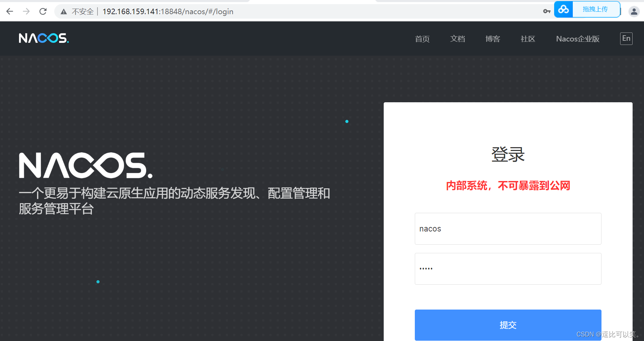Submit the login with 提交 button
Image resolution: width=644 pixels, height=341 pixels.
point(508,325)
